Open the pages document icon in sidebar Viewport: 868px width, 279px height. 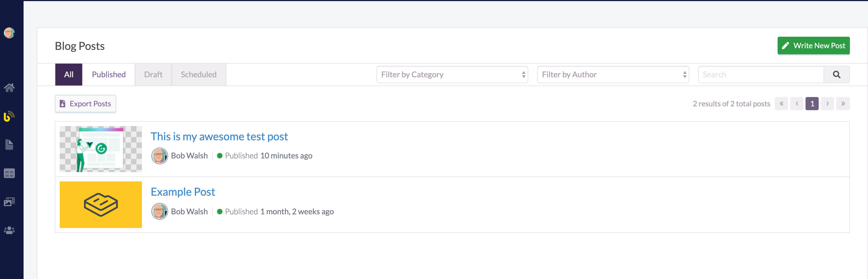point(9,144)
